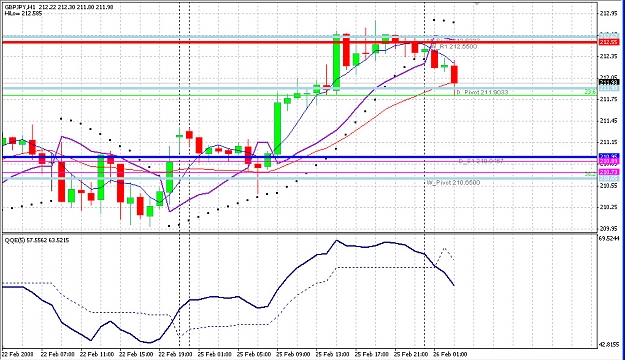This screenshot has height=360, width=625.
Task: Click the 25 Feb 05:00 time label
Action: (x=254, y=354)
